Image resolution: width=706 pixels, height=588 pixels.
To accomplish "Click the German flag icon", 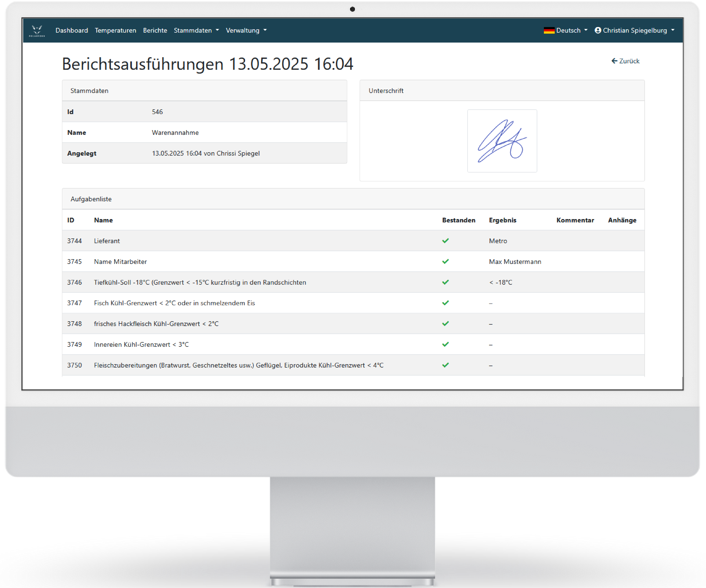I will click(x=549, y=31).
